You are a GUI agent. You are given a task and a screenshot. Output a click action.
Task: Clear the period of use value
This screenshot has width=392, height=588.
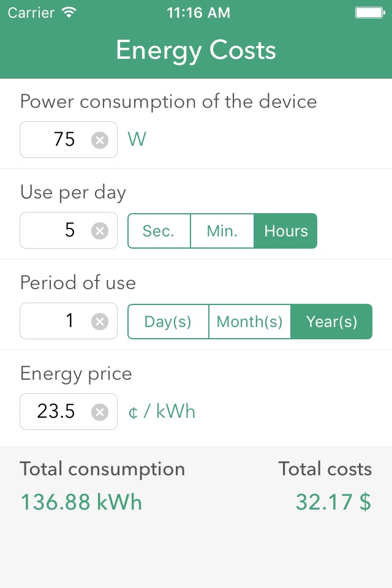tap(100, 322)
